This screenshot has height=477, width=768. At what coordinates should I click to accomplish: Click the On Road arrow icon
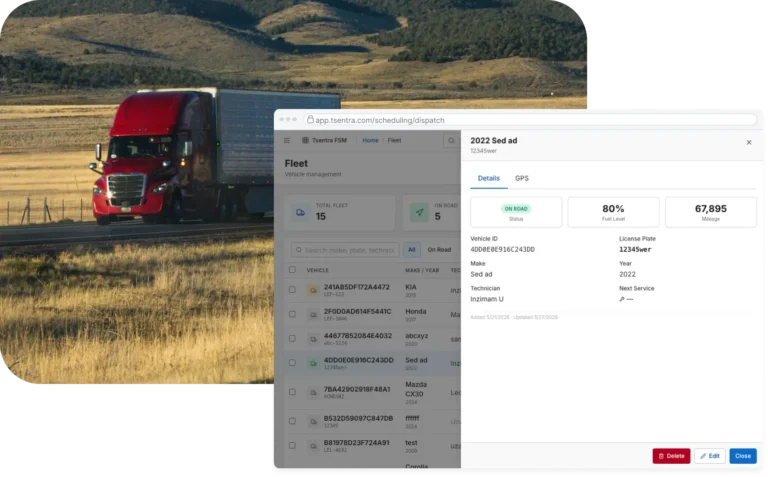point(419,213)
